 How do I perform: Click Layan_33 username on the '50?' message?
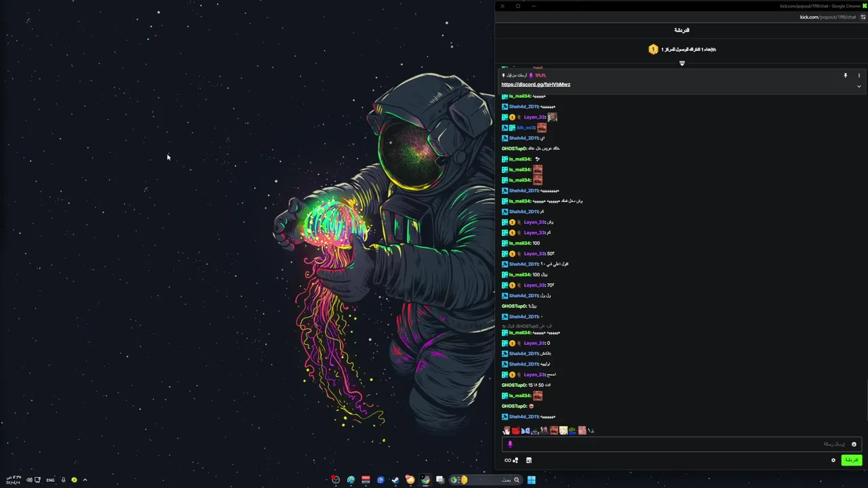[x=534, y=253]
